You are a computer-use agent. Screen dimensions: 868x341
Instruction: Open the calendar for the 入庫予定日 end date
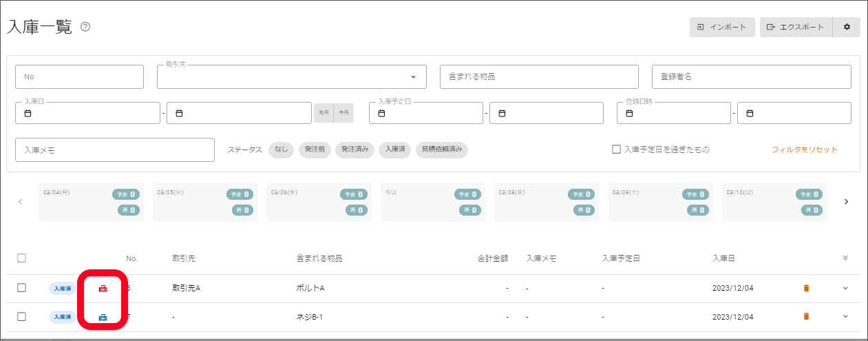point(502,113)
